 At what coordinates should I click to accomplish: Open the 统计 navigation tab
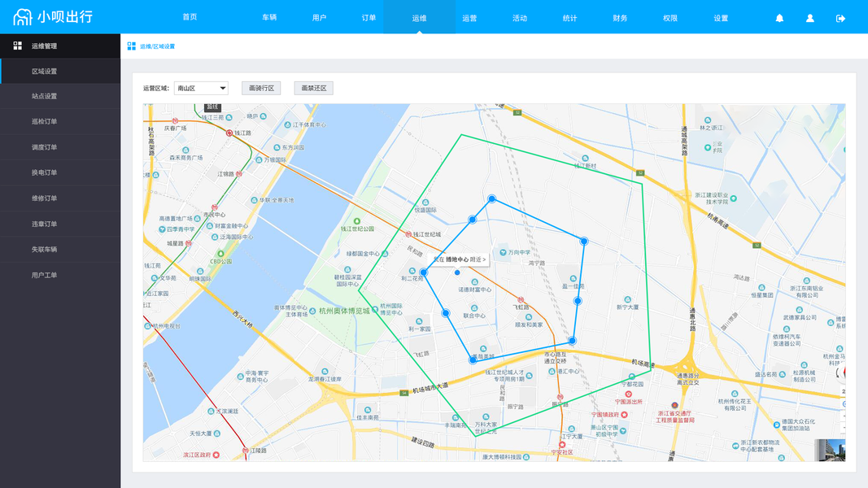(569, 18)
